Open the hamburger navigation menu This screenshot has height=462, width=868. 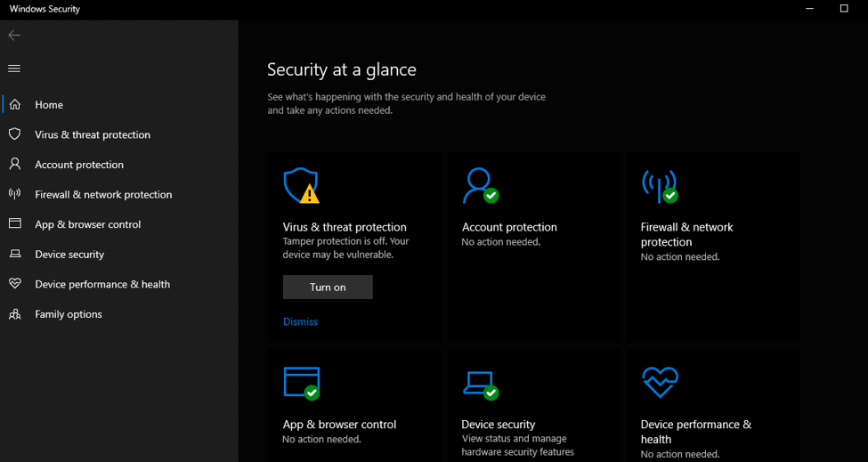14,69
